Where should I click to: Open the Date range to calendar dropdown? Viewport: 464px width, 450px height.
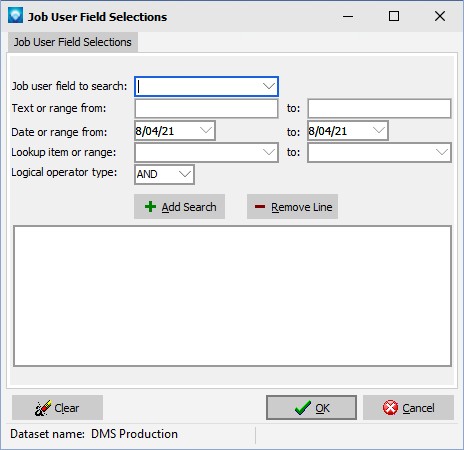pyautogui.click(x=379, y=130)
